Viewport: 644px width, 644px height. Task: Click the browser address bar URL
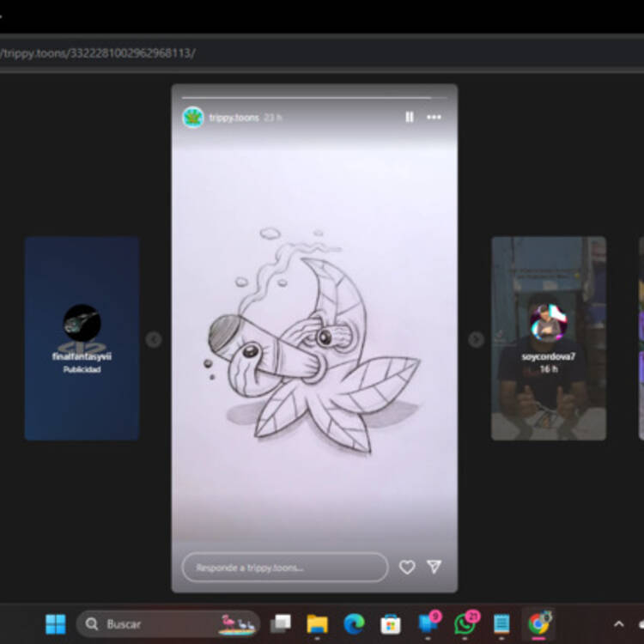click(x=98, y=53)
